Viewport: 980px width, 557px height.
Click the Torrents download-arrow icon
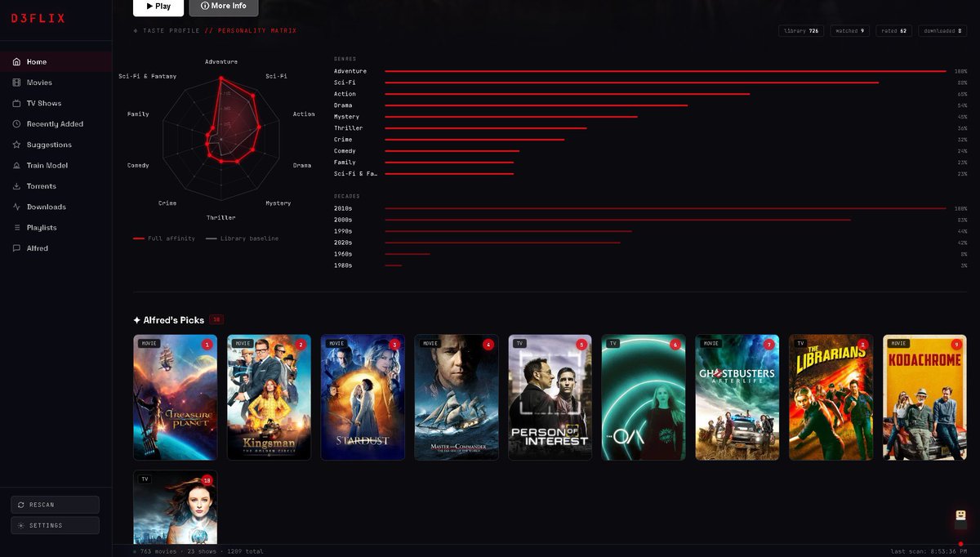coord(16,186)
